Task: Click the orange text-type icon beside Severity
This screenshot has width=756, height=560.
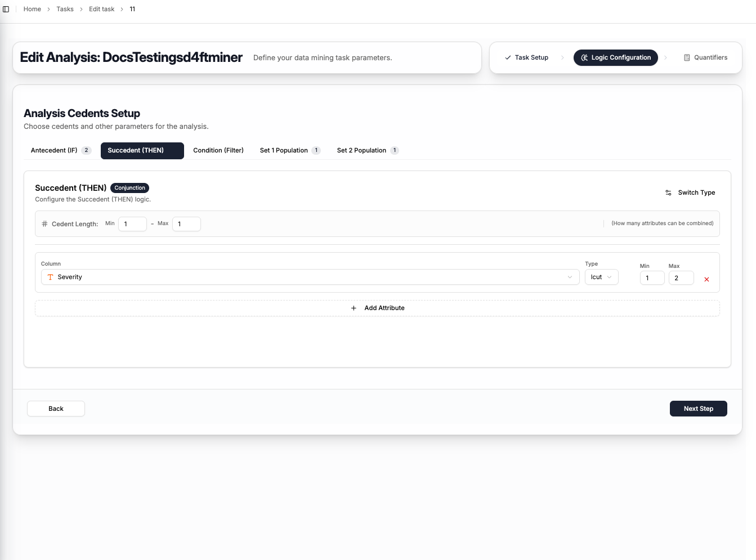Action: (50, 277)
